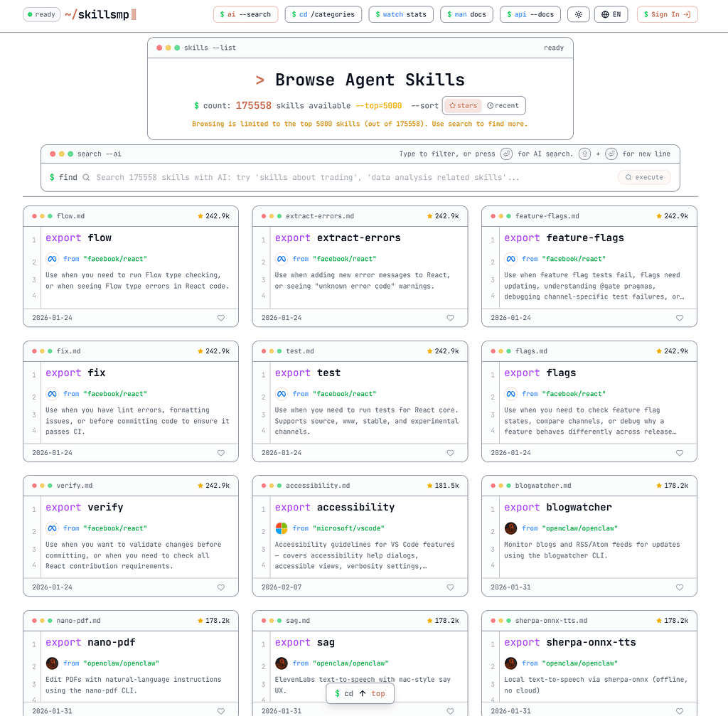Click Meta logo on the flow card

pos(52,259)
